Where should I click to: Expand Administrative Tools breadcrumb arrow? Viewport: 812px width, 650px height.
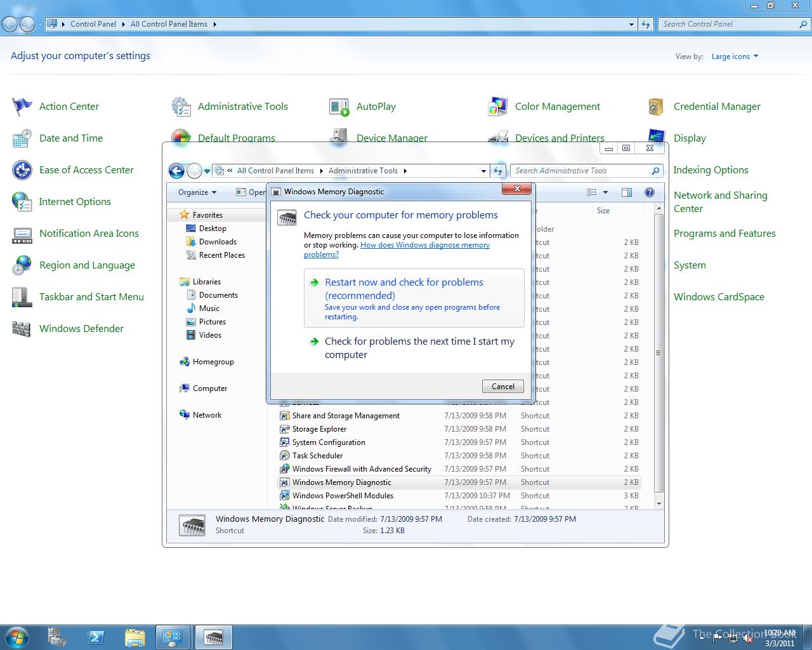click(405, 171)
